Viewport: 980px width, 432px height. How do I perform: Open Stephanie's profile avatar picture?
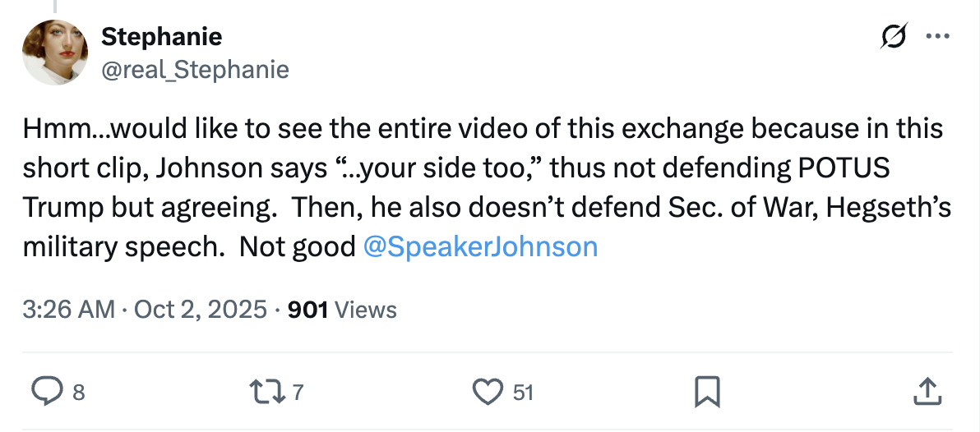pos(55,53)
